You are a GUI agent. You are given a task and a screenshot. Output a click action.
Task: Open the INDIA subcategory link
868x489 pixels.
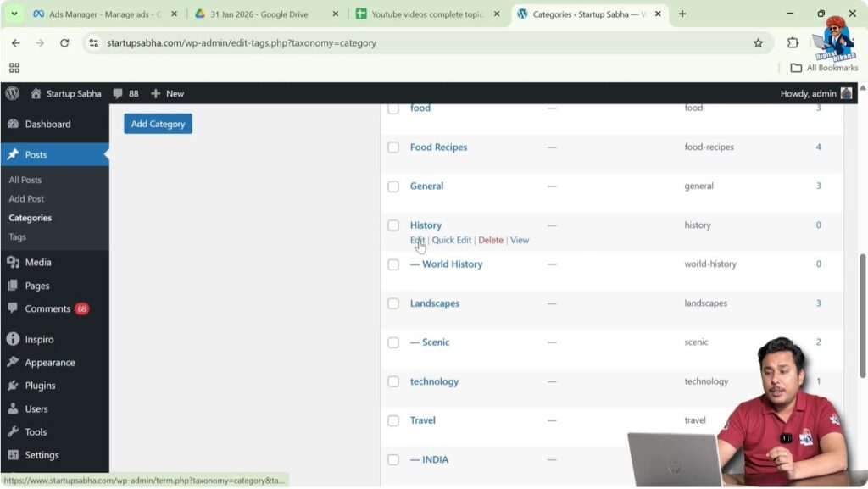pos(429,459)
